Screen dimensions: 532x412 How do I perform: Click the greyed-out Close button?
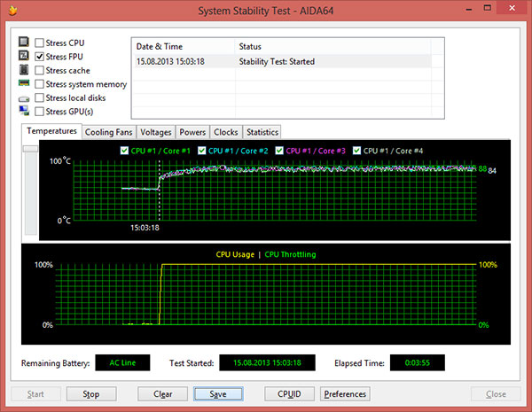coord(496,393)
